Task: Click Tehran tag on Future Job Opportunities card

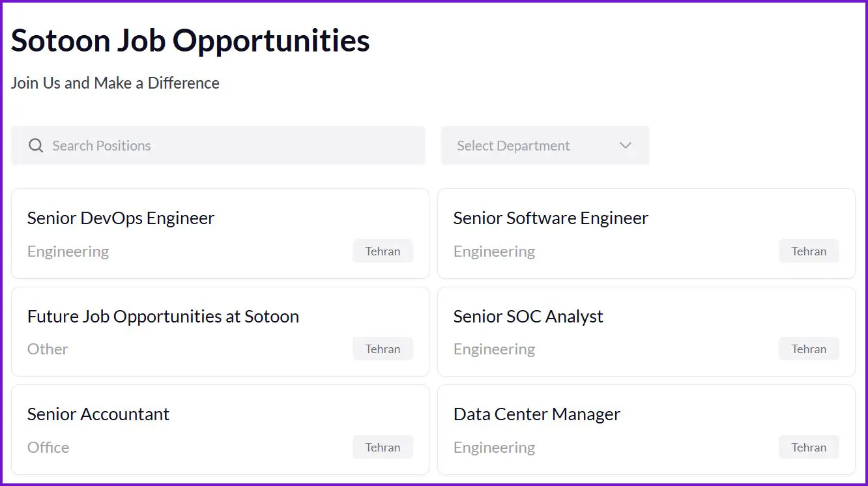Action: [383, 349]
